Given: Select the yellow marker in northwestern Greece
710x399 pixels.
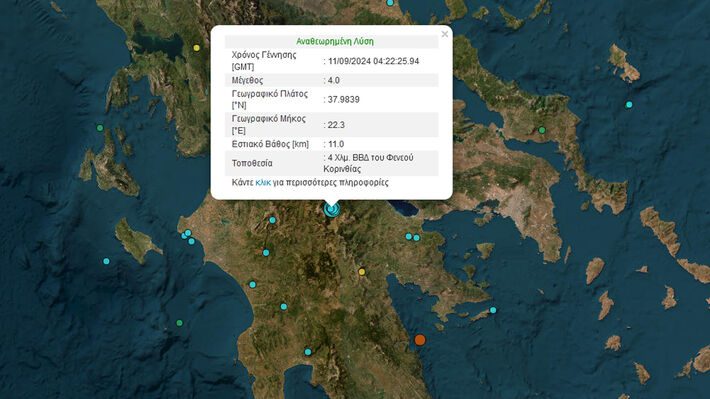Looking at the screenshot, I should pyautogui.click(x=197, y=48).
